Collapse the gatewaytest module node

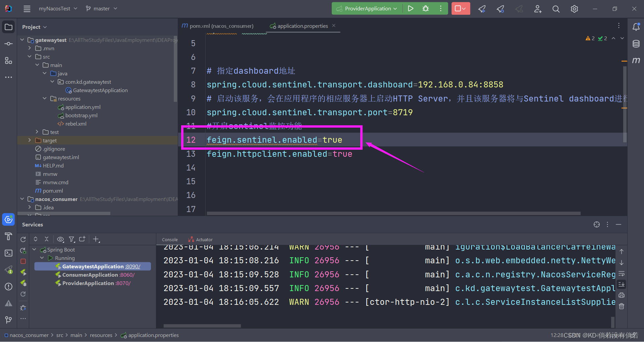[22, 40]
